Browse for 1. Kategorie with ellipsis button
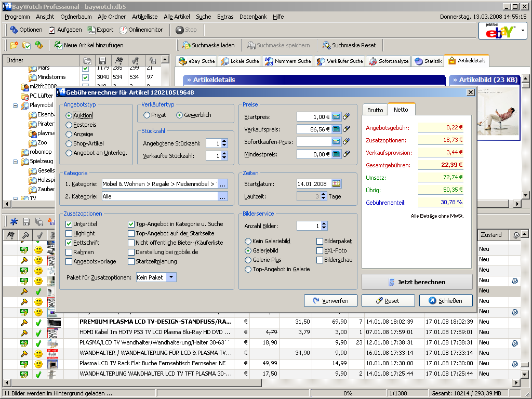Viewport: 532px width, 399px height. [222, 184]
